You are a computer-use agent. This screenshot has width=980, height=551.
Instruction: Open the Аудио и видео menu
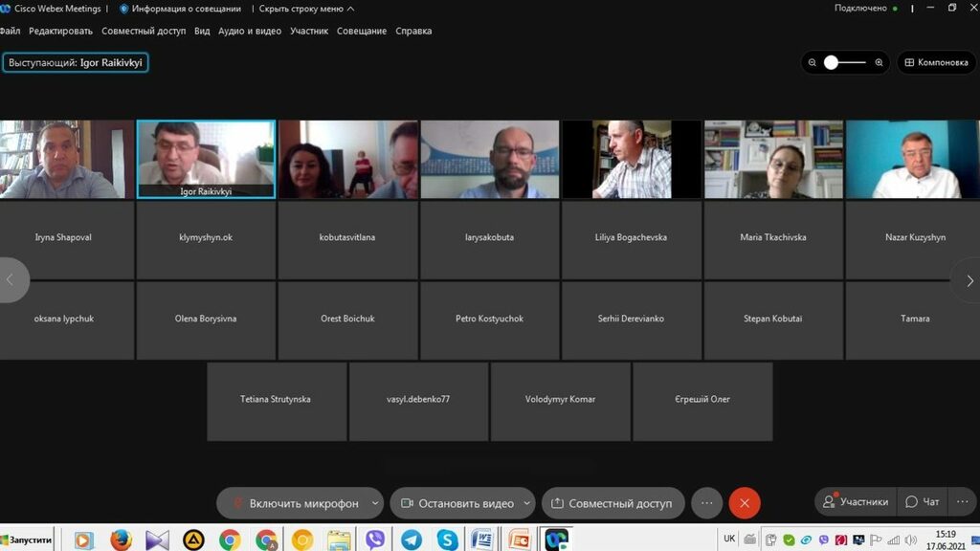pyautogui.click(x=250, y=31)
